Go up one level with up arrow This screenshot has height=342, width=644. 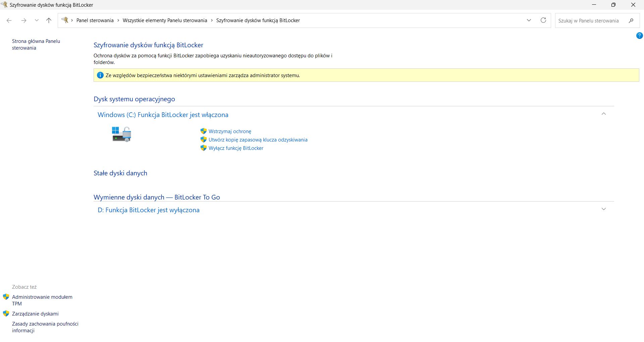[x=49, y=20]
